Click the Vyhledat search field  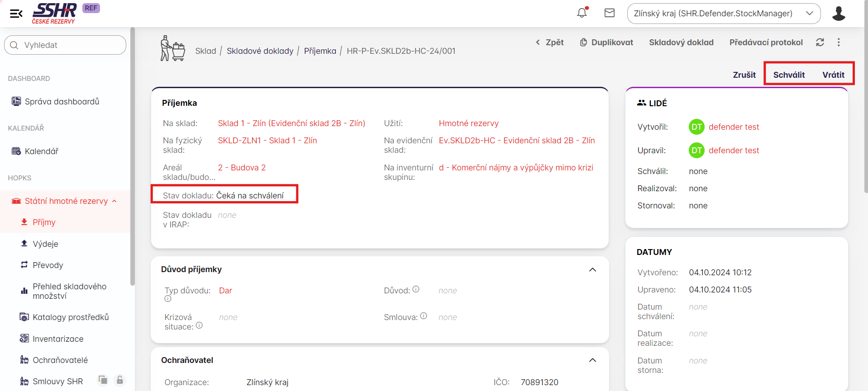click(x=66, y=45)
